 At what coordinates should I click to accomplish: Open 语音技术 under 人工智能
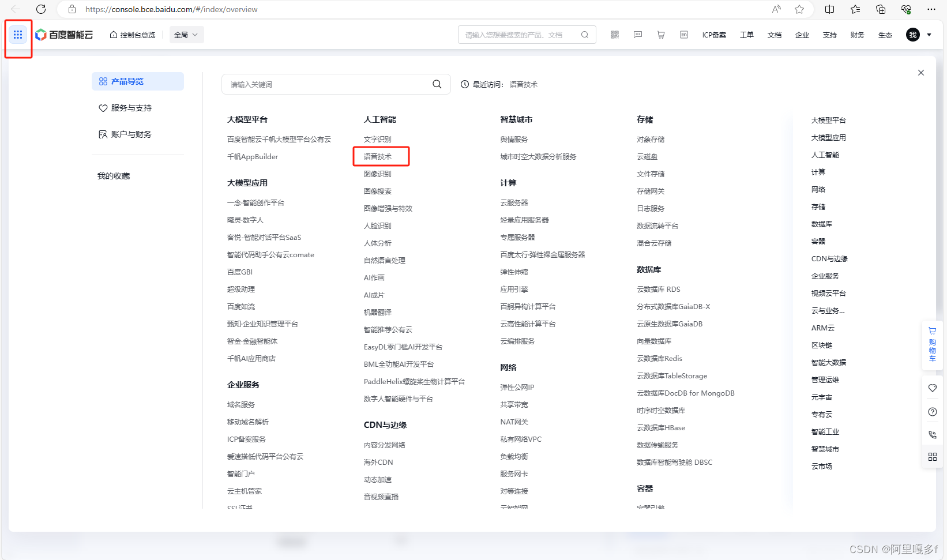[378, 156]
